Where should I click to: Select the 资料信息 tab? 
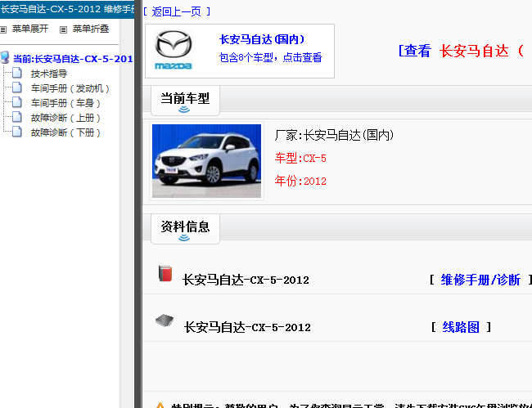pyautogui.click(x=185, y=229)
